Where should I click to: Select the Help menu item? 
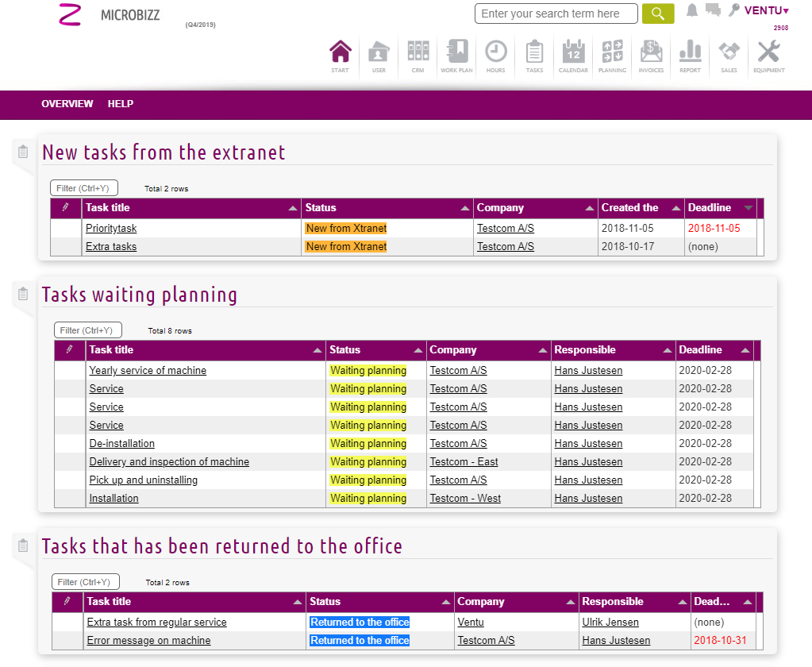pos(121,104)
